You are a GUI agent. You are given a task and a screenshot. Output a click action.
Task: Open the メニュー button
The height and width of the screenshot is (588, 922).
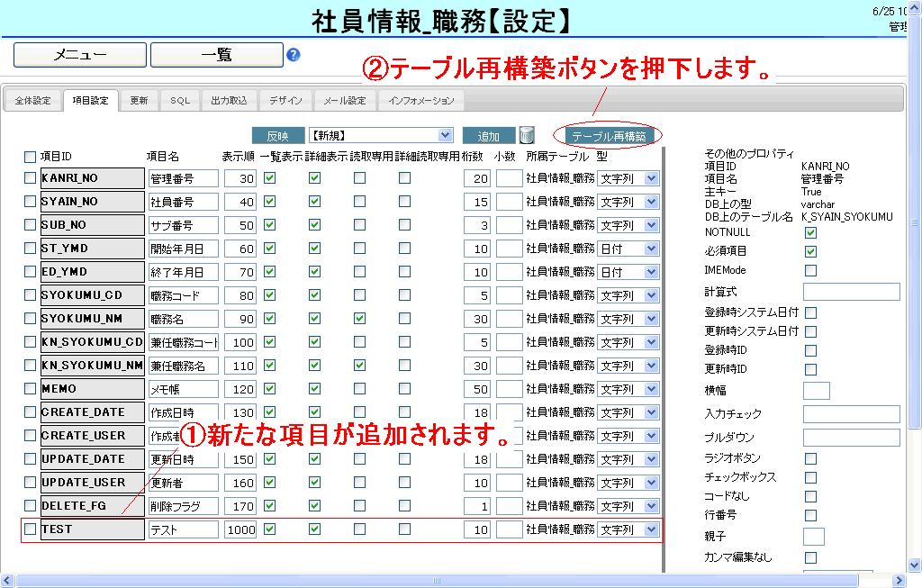tap(80, 55)
